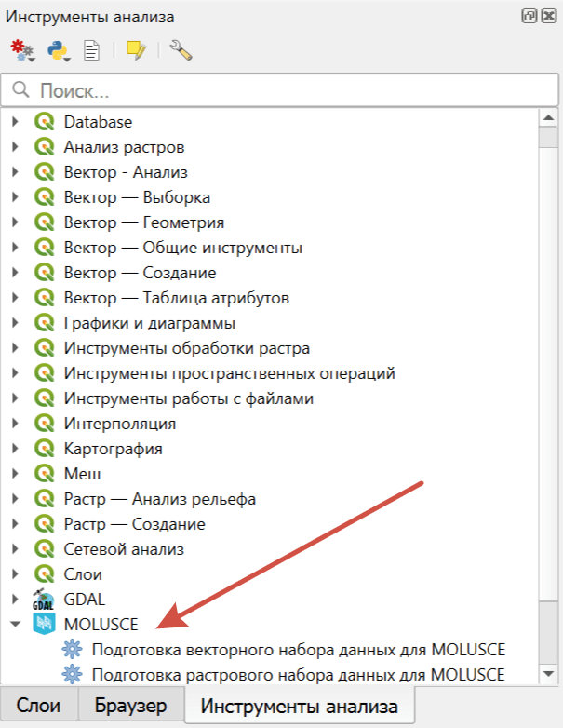Click the MOLUSCE provider icon

point(44,624)
